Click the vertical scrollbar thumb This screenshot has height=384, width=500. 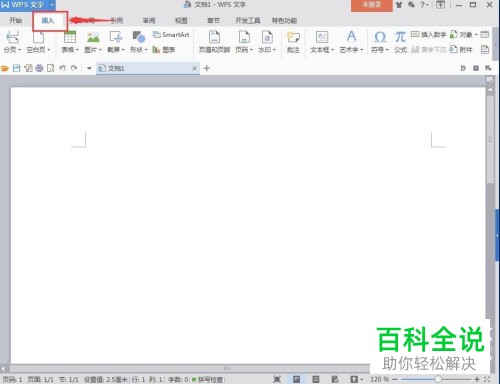[490, 139]
